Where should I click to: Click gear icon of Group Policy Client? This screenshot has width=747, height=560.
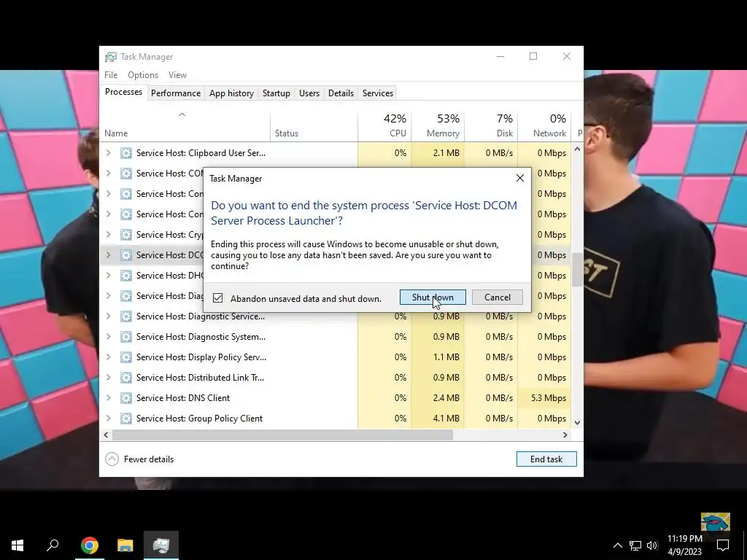pos(125,418)
